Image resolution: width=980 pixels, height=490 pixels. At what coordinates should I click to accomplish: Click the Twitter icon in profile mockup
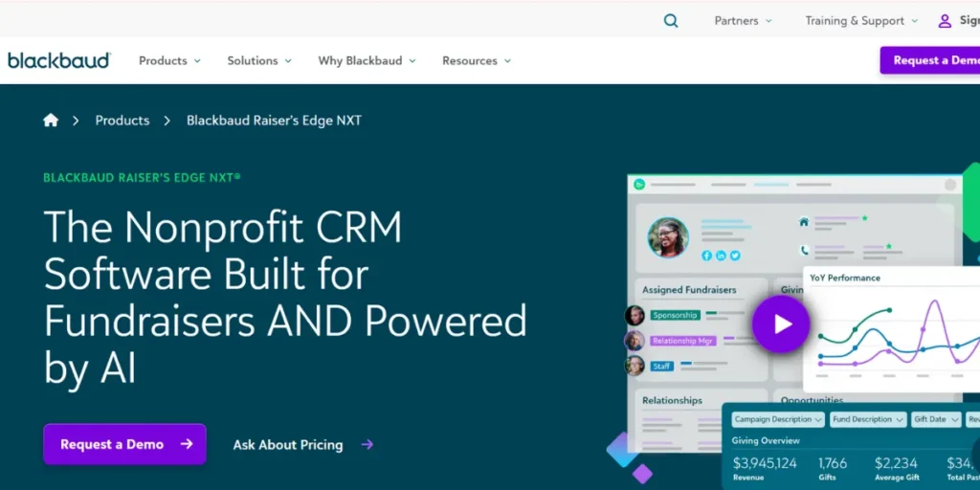tap(735, 256)
